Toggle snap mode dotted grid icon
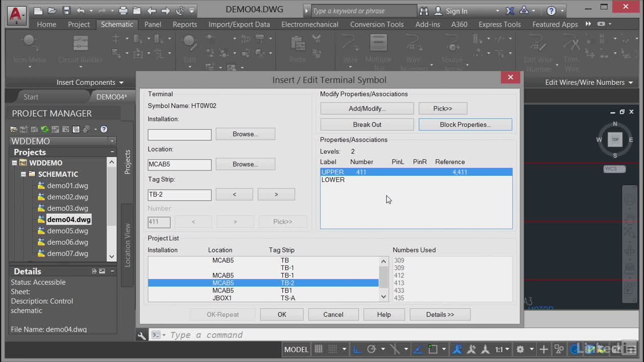The image size is (644, 362). click(x=333, y=349)
